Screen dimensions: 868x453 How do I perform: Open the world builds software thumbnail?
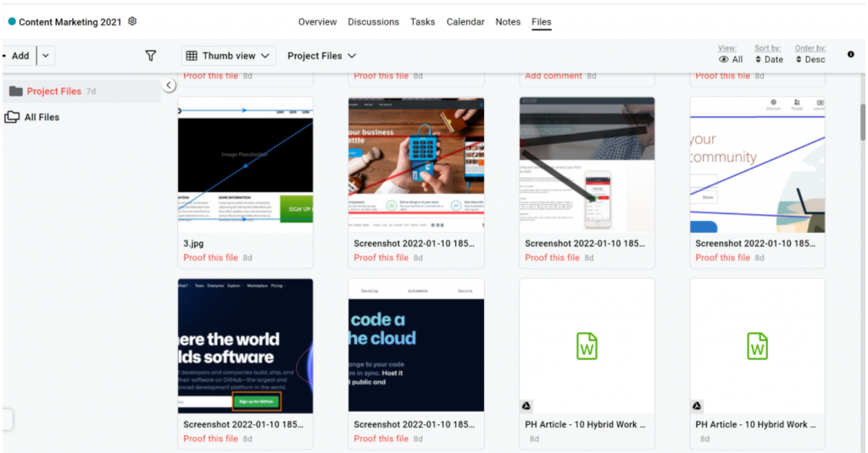point(245,345)
